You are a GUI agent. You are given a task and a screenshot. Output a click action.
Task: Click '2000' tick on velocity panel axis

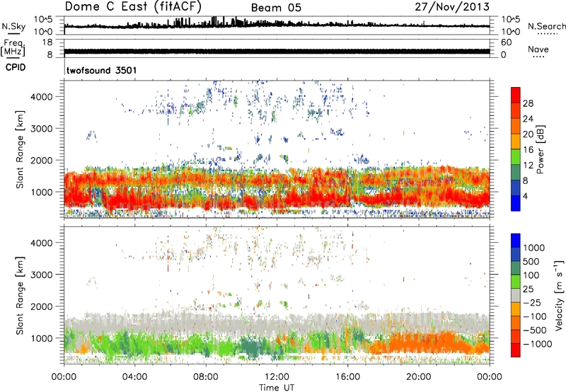click(42, 306)
